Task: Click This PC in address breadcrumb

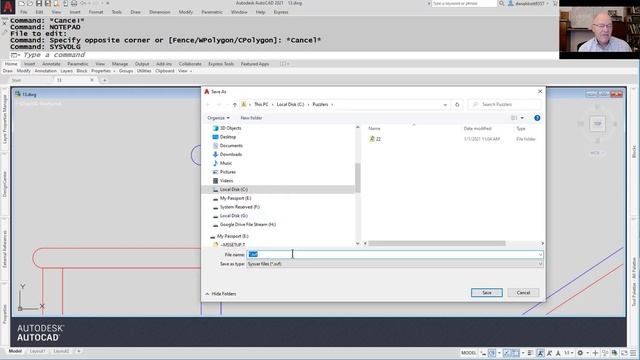Action: coord(261,104)
